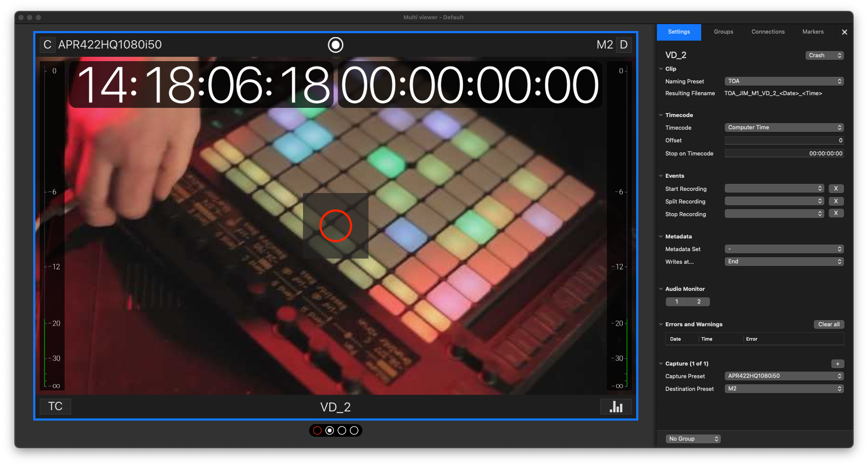Collapse the Clip section
Image resolution: width=868 pixels, height=466 pixels.
(x=661, y=69)
